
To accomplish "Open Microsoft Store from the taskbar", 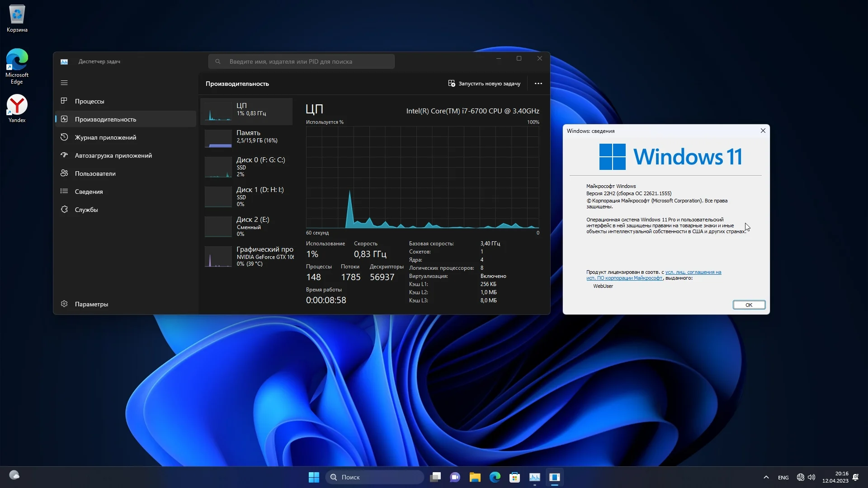I will pos(514,477).
